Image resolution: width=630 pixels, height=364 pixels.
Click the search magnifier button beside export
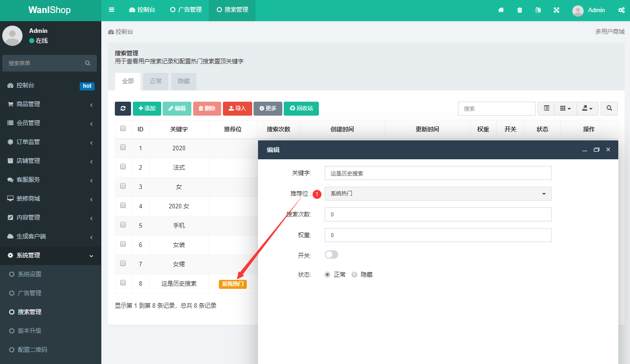coord(609,108)
